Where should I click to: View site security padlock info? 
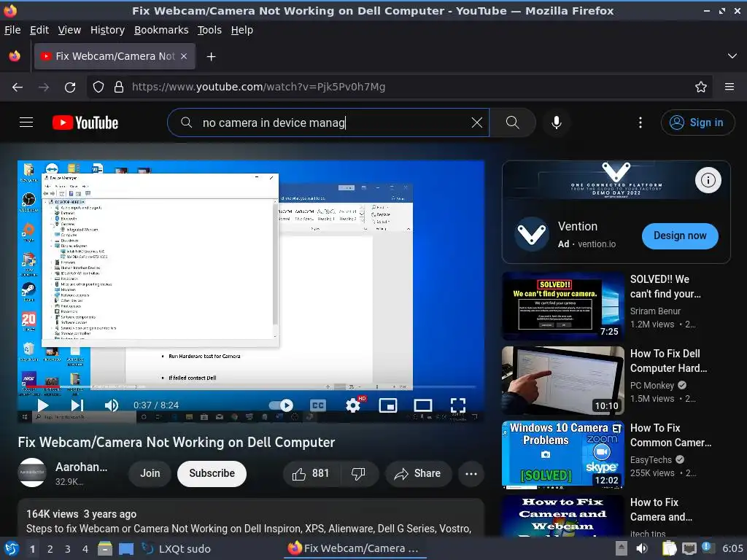coord(119,87)
